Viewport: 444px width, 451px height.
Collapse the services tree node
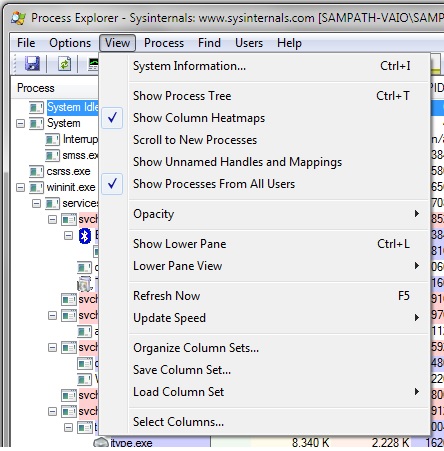tap(36, 204)
